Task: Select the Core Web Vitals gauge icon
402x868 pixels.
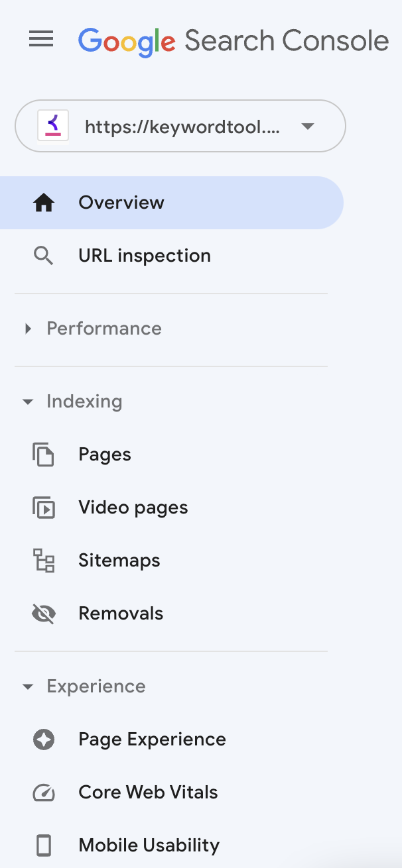Action: (x=43, y=792)
